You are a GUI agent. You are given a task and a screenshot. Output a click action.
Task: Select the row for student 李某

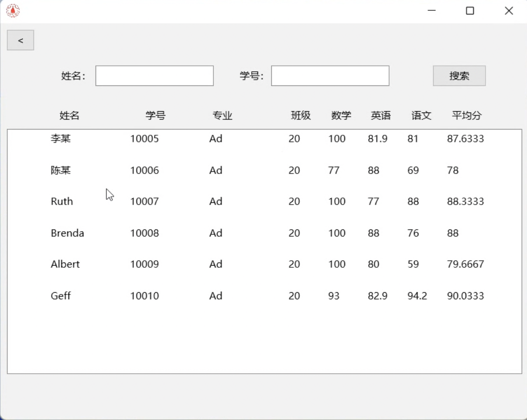(61, 139)
